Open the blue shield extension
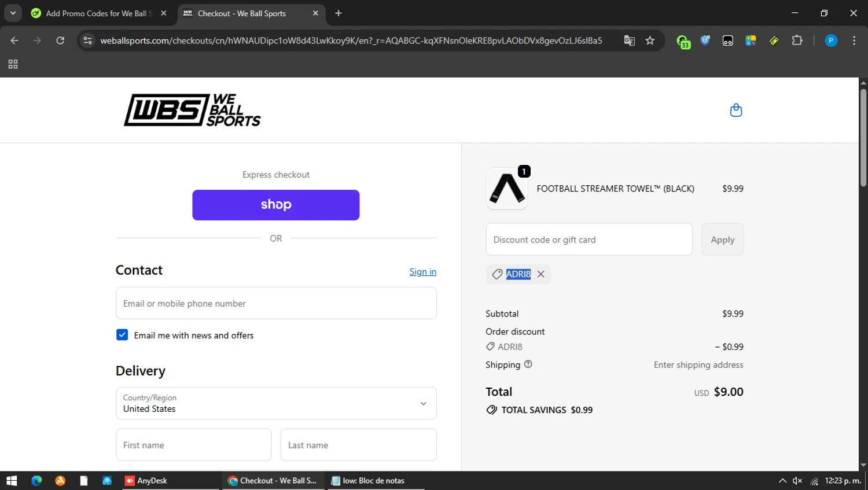 [705, 40]
